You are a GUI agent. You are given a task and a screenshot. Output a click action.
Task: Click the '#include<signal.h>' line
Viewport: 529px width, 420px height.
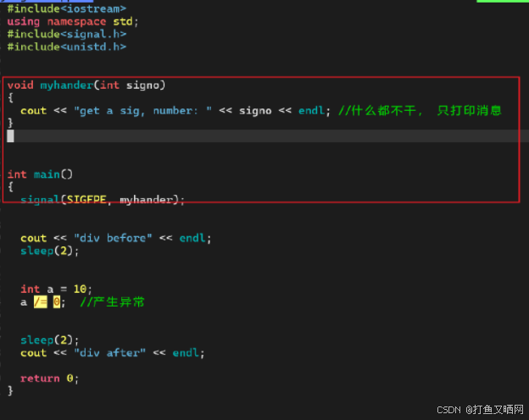click(67, 34)
